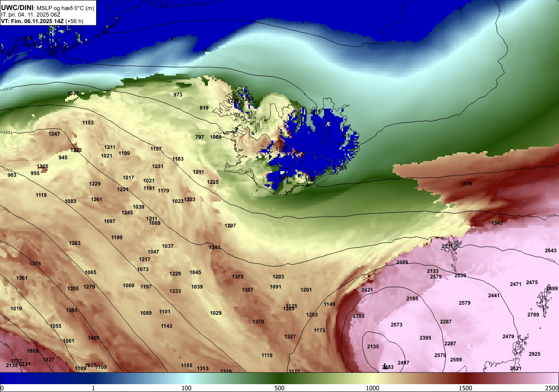
Task: Click the height value 1083
Action: pyautogui.click(x=70, y=201)
